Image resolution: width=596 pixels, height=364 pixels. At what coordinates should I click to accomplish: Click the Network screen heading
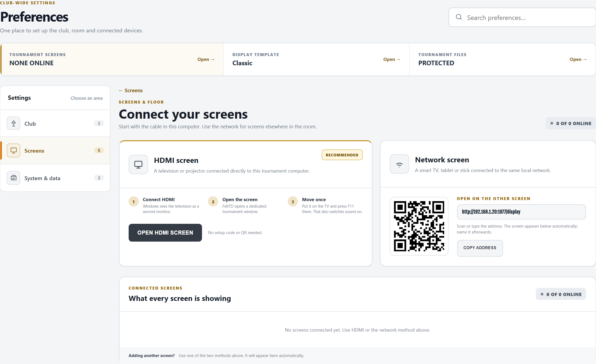click(442, 160)
